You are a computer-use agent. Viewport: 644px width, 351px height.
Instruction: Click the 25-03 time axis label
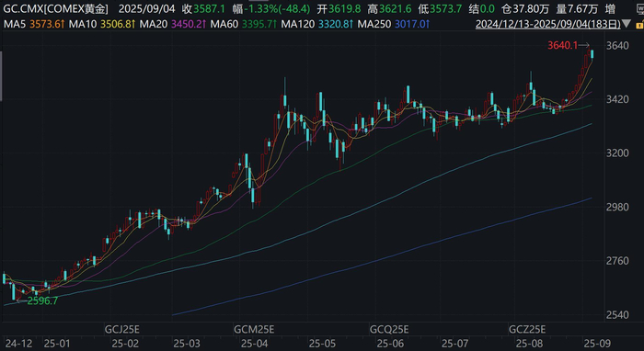point(187,343)
